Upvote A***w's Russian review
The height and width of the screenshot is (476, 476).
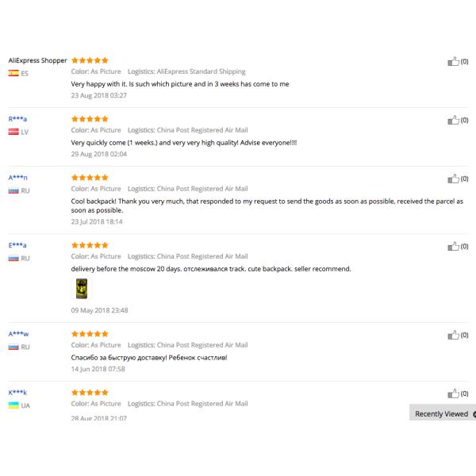point(454,336)
